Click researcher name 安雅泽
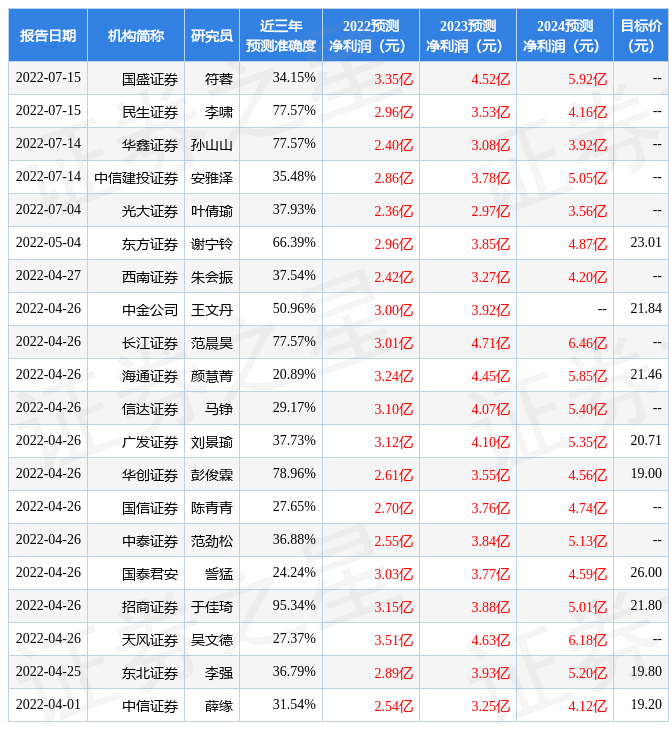The image size is (669, 730). [x=212, y=178]
